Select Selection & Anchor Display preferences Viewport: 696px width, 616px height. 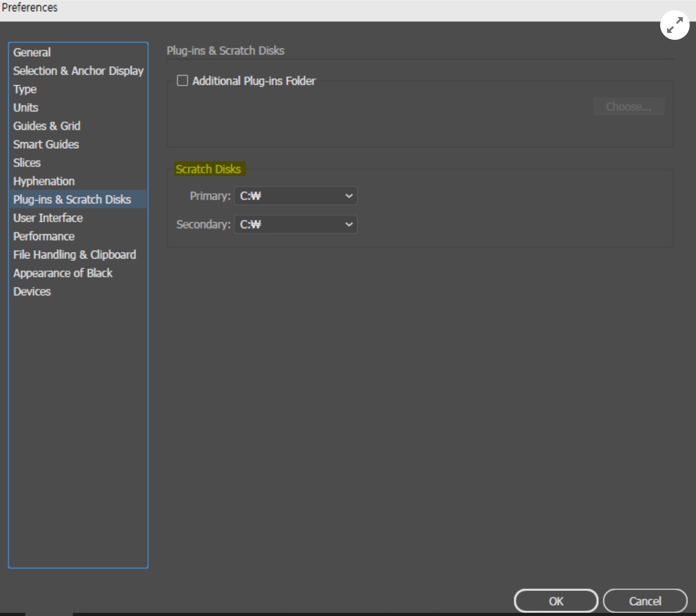point(78,71)
